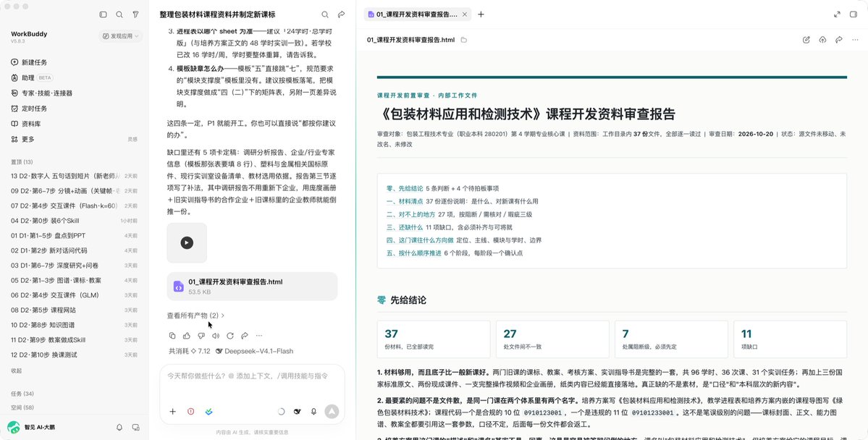The image size is (868, 440).
Task: Open task 09 D2·第6-7步 分镜+动画
Action: pyautogui.click(x=74, y=191)
